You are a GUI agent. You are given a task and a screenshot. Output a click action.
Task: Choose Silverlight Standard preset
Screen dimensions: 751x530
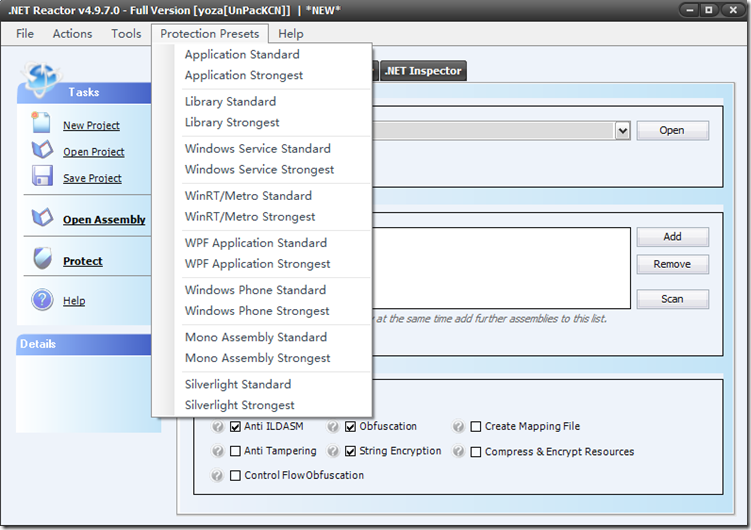tap(238, 384)
